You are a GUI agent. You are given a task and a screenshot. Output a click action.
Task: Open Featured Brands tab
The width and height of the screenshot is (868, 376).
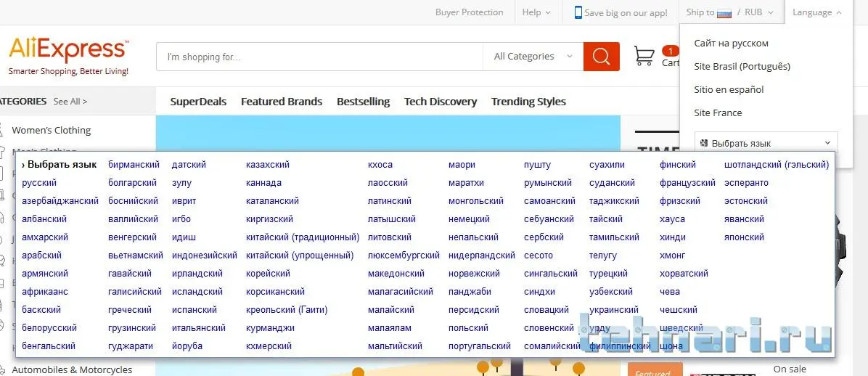click(x=282, y=102)
